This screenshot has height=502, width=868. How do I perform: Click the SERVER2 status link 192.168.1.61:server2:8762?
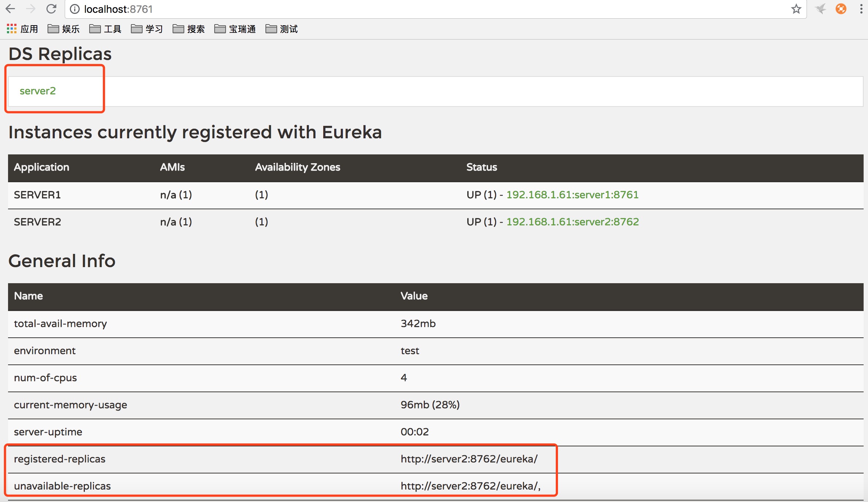pos(573,222)
